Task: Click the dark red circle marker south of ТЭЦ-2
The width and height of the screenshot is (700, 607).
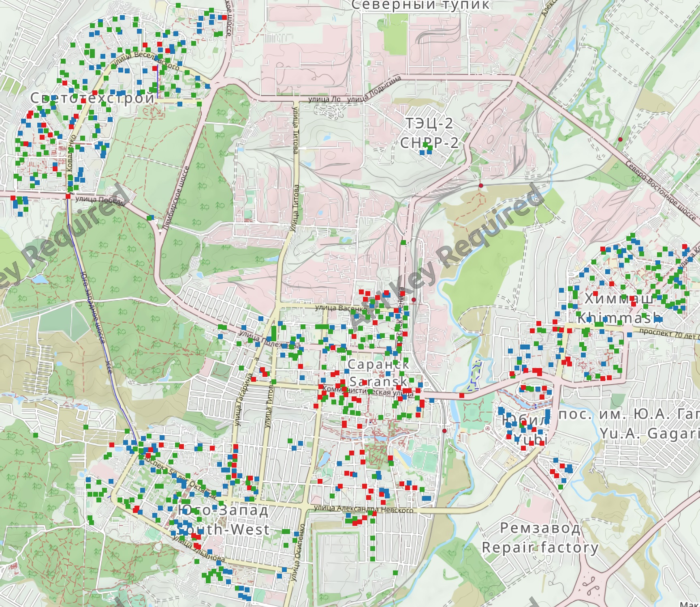Action: tap(481, 185)
